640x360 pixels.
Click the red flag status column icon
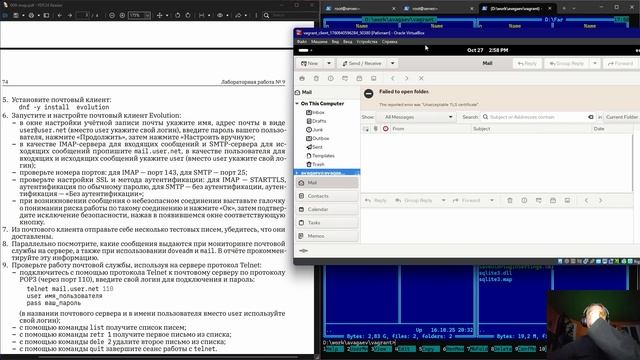pyautogui.click(x=385, y=129)
